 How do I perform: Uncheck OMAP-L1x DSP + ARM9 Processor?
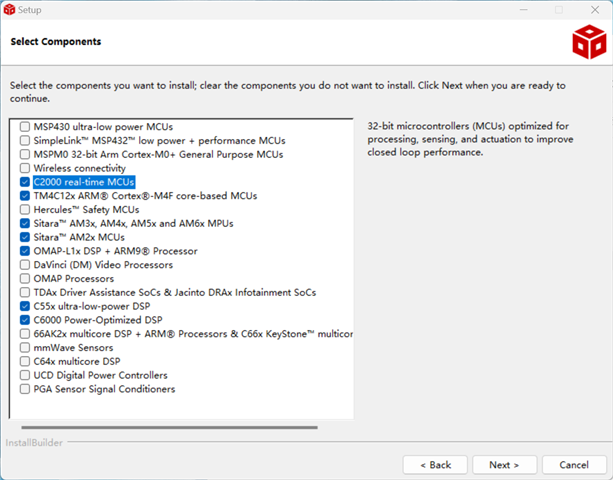(25, 251)
